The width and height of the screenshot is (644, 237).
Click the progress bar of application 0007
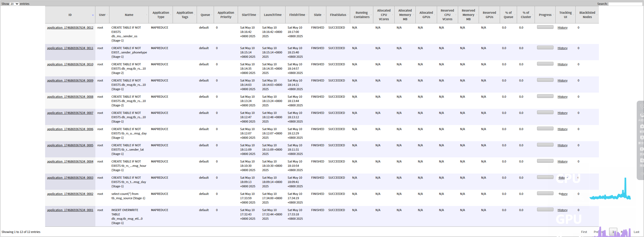pyautogui.click(x=545, y=112)
